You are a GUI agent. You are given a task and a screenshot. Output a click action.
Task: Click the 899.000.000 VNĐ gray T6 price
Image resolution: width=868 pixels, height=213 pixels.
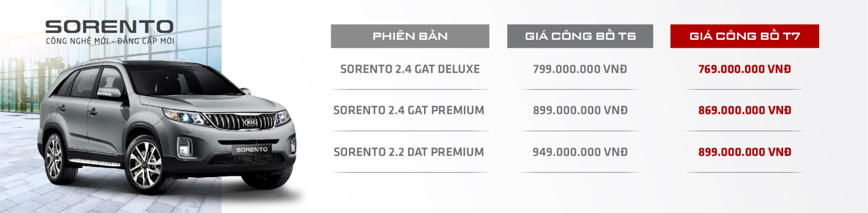[x=580, y=110]
